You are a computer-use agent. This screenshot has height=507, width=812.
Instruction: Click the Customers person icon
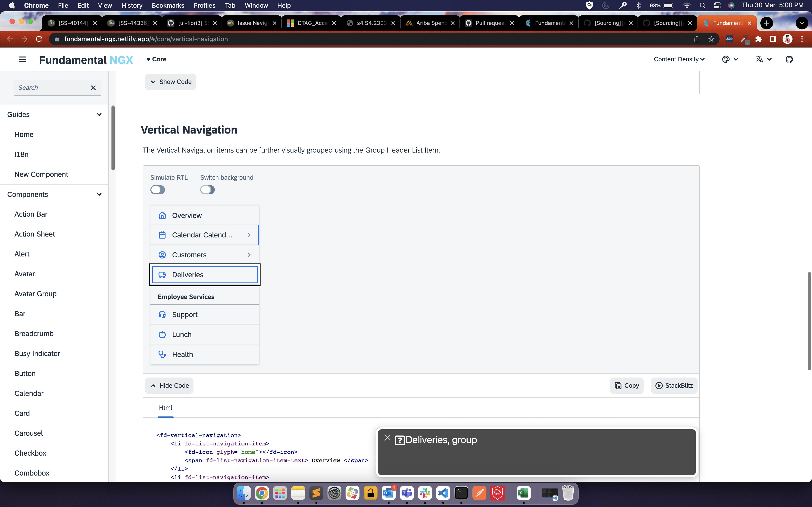pos(162,254)
